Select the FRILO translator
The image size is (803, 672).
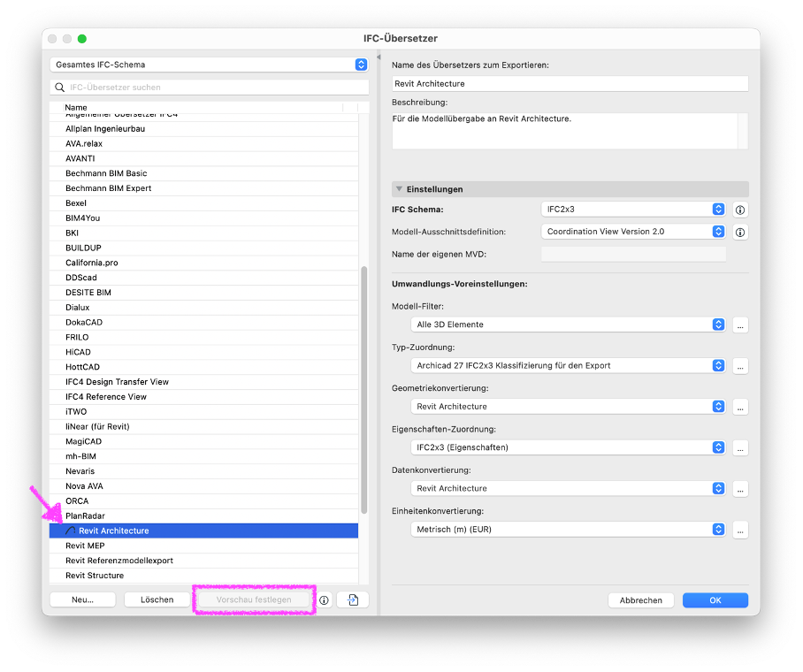203,337
